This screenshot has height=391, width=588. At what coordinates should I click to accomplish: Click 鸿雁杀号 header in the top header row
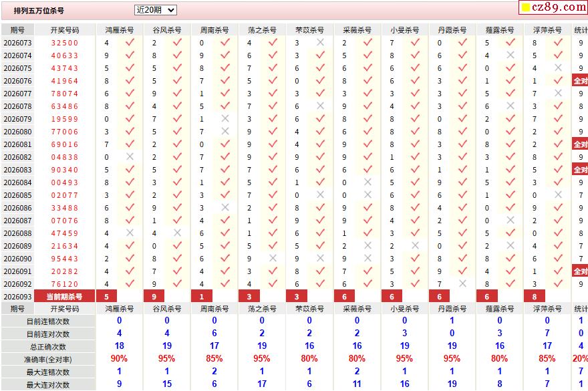[119, 30]
